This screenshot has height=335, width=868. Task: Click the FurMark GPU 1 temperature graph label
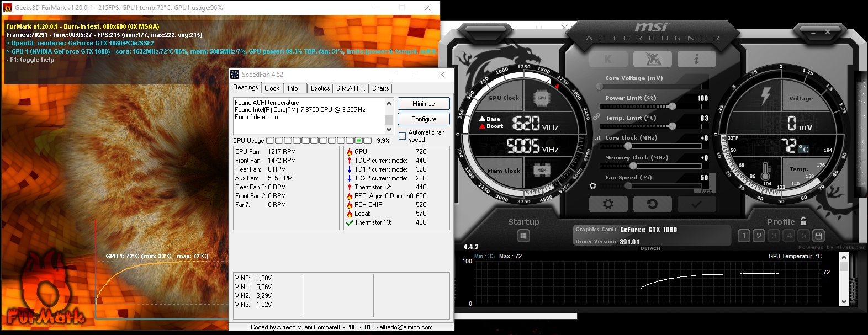(x=157, y=256)
